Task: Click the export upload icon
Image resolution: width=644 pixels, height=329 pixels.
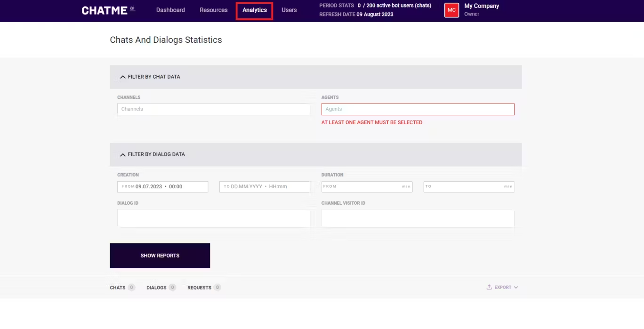Action: [489, 287]
